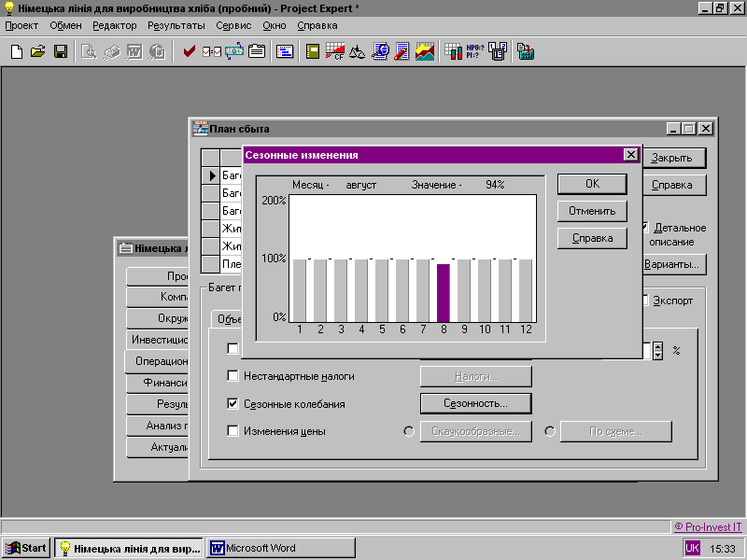This screenshot has height=560, width=747.
Task: Click the IE toolbar icon
Action: pyautogui.click(x=498, y=51)
